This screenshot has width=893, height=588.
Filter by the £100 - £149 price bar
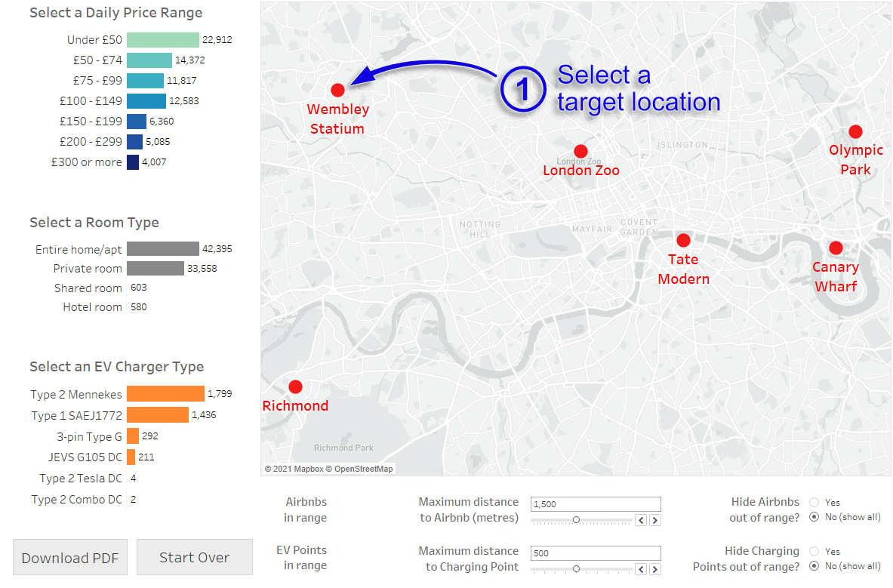[x=146, y=100]
